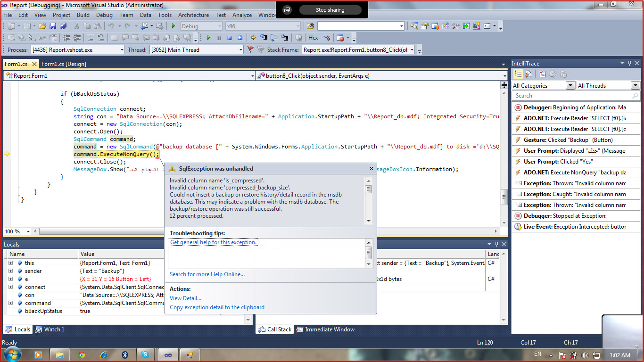This screenshot has width=644, height=362.
Task: Continue debugging with the green play icon
Action: click(x=208, y=38)
